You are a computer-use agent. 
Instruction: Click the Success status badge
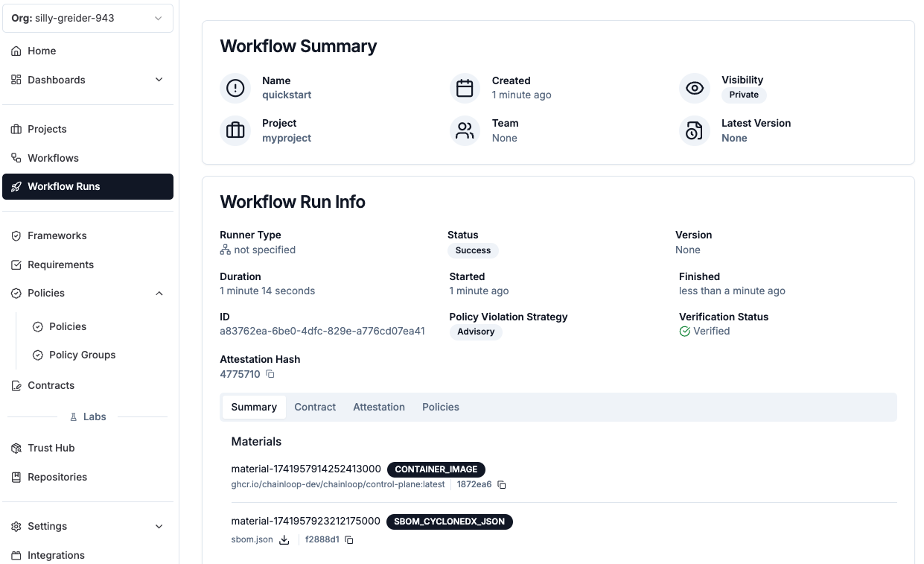(473, 250)
